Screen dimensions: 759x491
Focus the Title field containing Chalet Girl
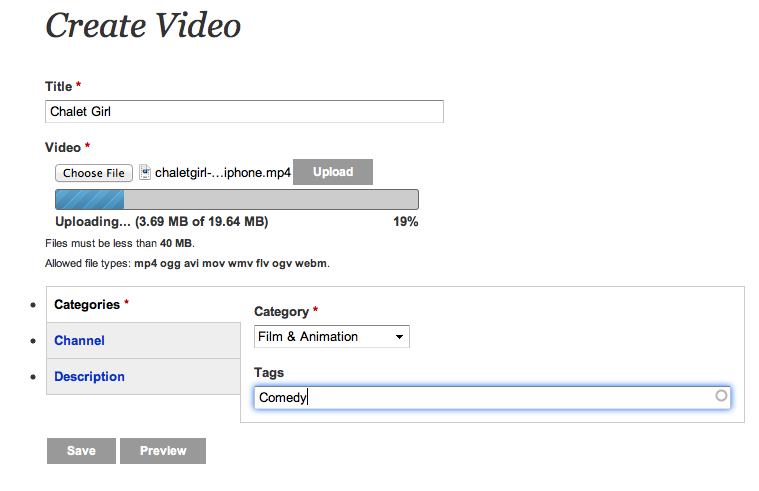(x=244, y=111)
